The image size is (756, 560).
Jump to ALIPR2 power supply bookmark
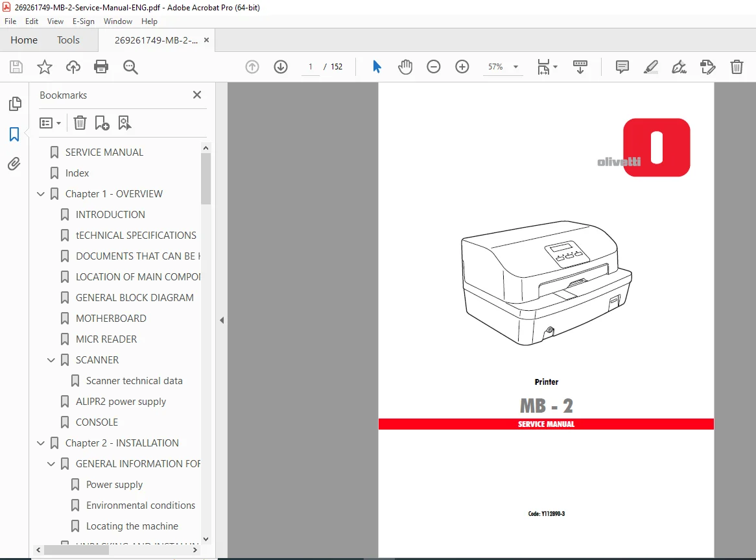121,402
